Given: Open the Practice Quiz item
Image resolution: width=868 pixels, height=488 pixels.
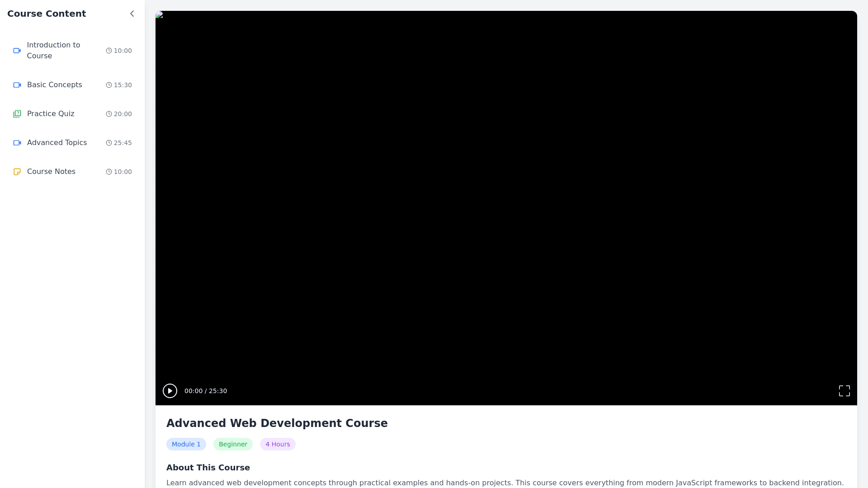Looking at the screenshot, I should (x=51, y=114).
